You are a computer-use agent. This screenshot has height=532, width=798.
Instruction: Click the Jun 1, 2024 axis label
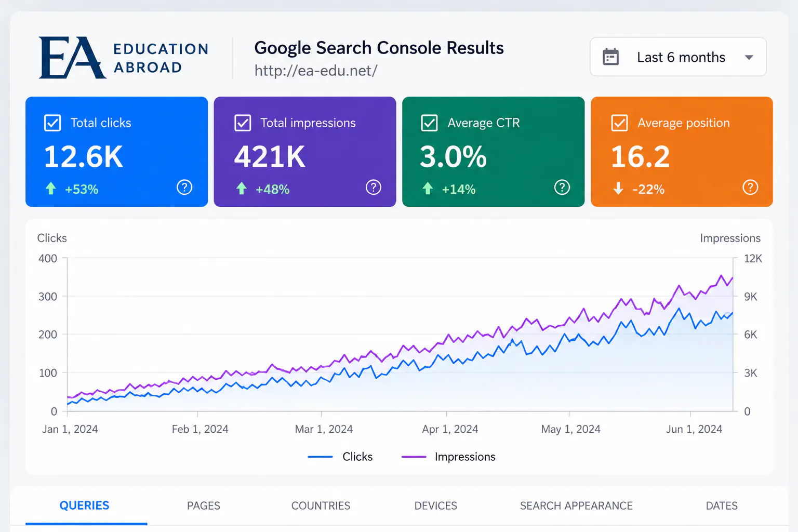click(x=694, y=429)
